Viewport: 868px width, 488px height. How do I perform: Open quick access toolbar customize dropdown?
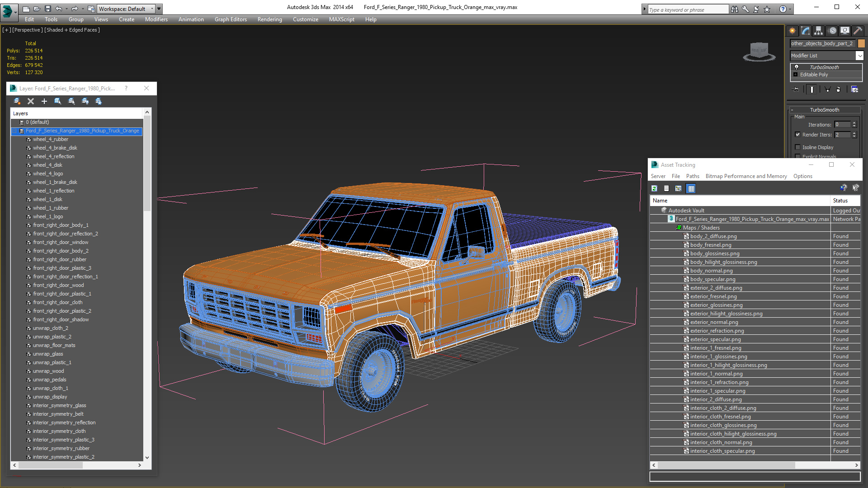coord(159,9)
